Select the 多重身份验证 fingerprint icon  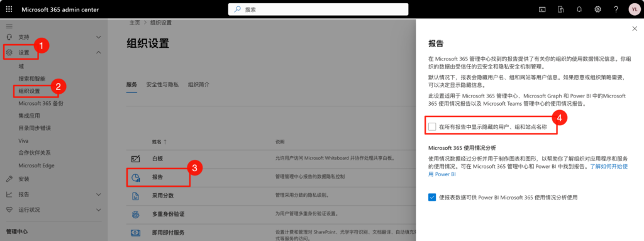click(136, 215)
